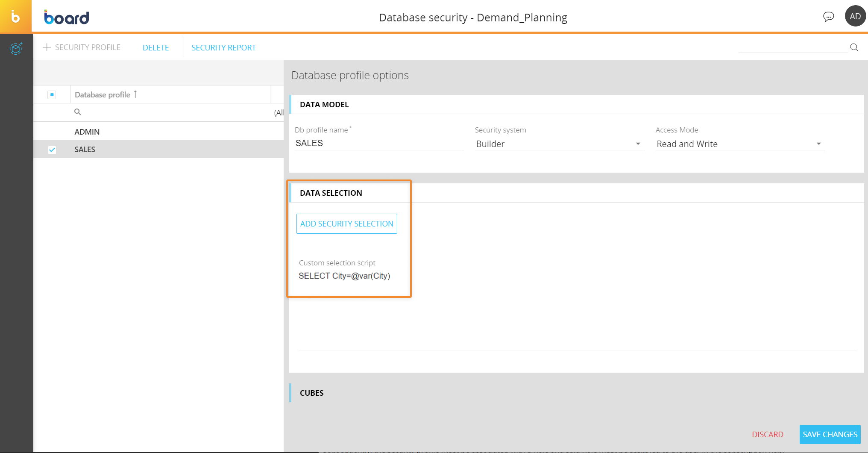
Task: Expand the Security system dropdown
Action: point(638,144)
